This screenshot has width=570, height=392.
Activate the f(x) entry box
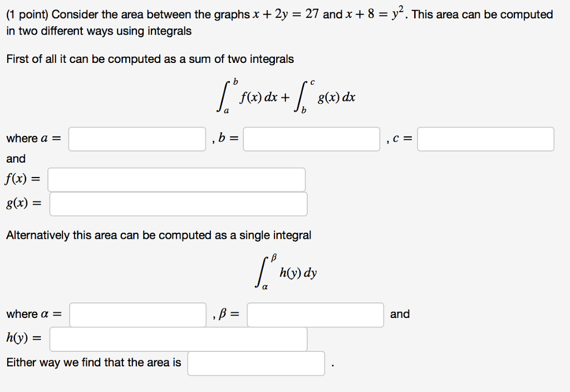pos(178,179)
